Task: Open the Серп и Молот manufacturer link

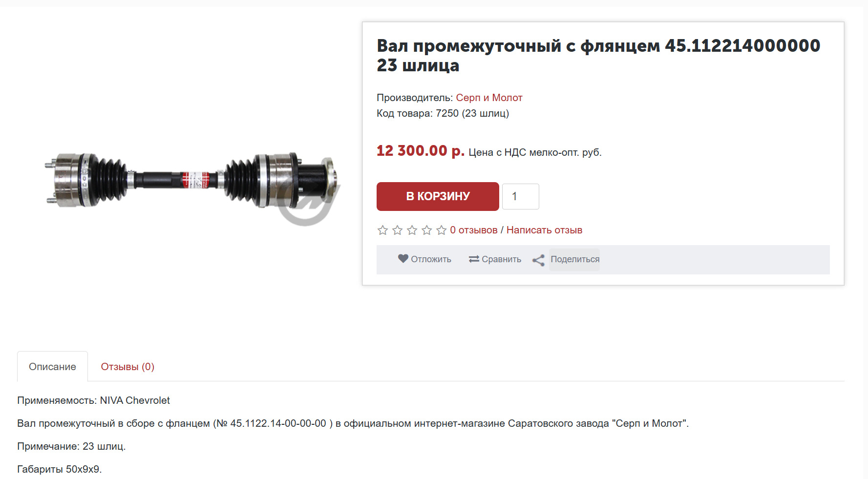Action: tap(489, 98)
